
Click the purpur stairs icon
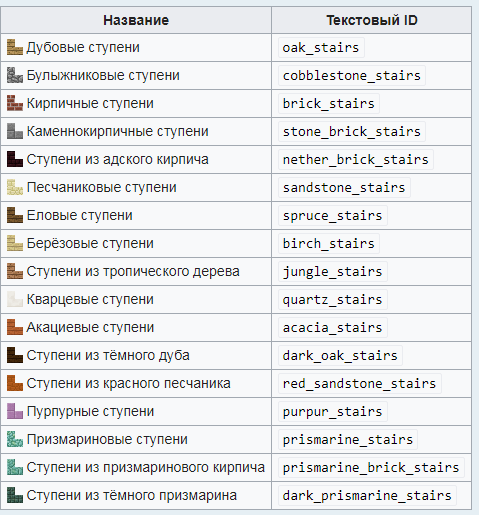pos(15,411)
